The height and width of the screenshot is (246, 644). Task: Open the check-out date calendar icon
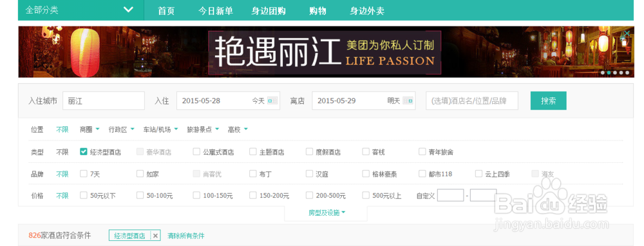408,100
